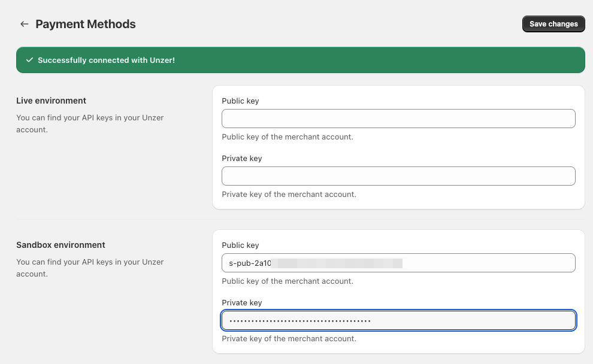
Task: Select the Sandbox Public key input field
Action: pyautogui.click(x=398, y=263)
